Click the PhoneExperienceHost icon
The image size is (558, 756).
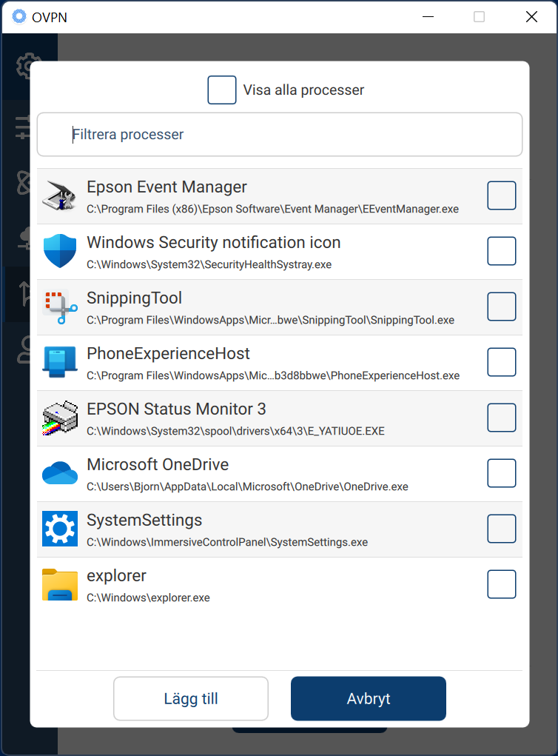(x=60, y=361)
